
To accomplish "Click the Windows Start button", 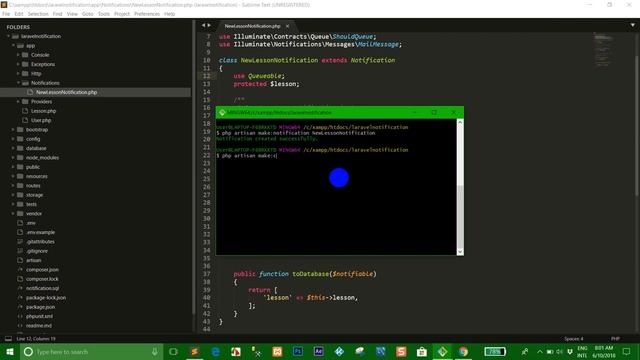I will 10,351.
